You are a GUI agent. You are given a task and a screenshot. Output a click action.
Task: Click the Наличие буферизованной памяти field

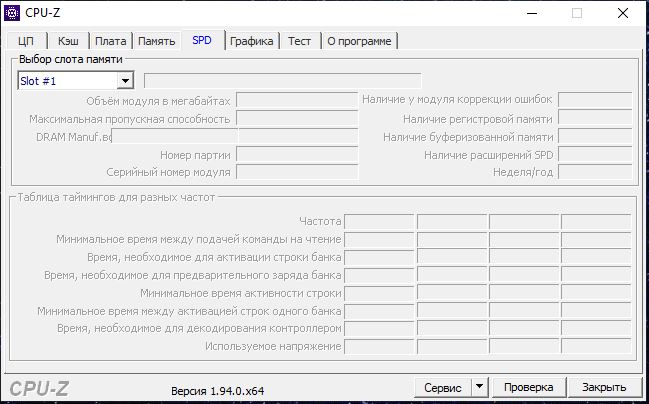pyautogui.click(x=595, y=137)
